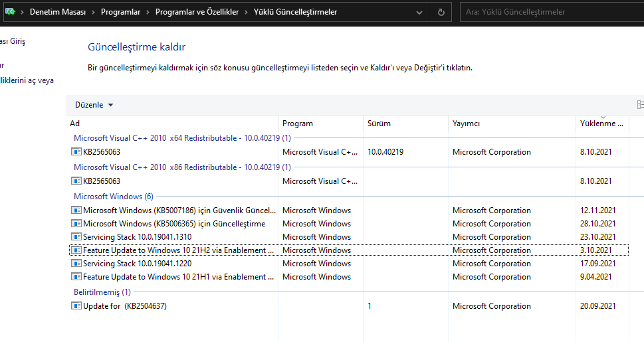This screenshot has width=644, height=342.
Task: Click icon of Servicing Stack 10.0.19041.1310
Action: 76,237
